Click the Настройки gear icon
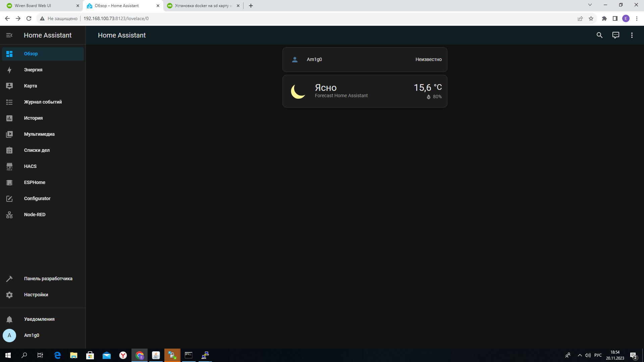 (9, 295)
